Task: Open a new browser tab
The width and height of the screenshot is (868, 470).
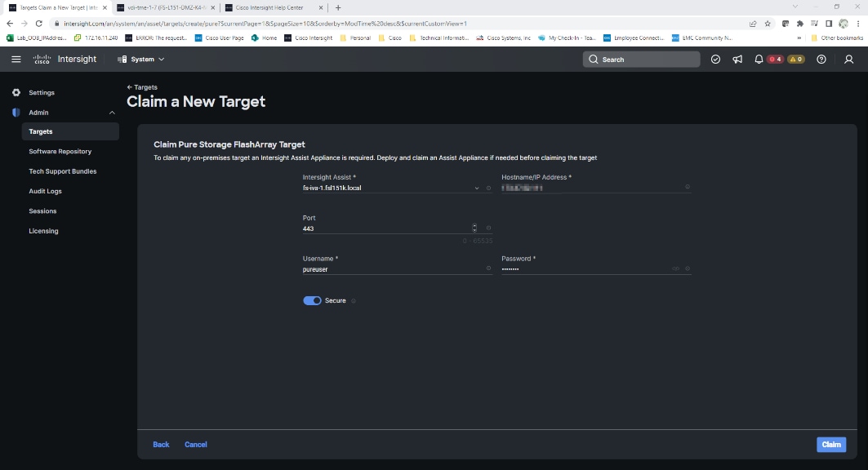Action: pos(338,7)
